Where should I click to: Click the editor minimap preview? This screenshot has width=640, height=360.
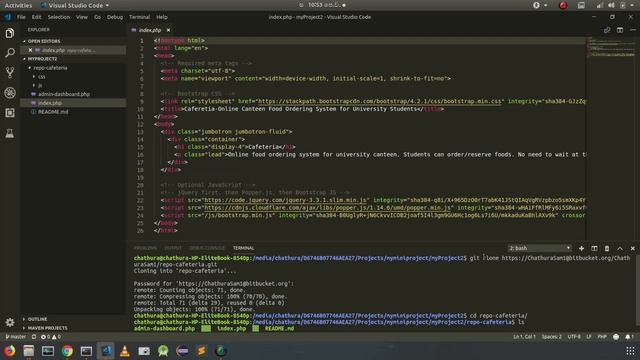coord(611,47)
